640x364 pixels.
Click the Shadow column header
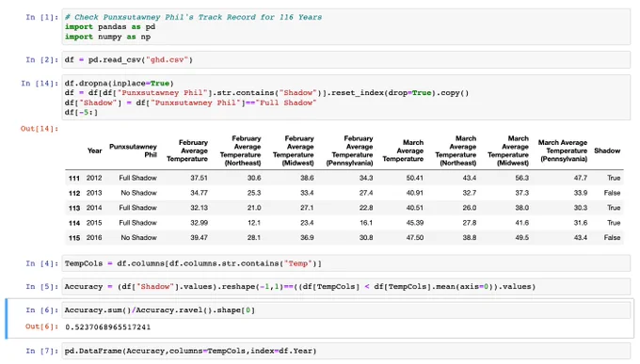[607, 150]
